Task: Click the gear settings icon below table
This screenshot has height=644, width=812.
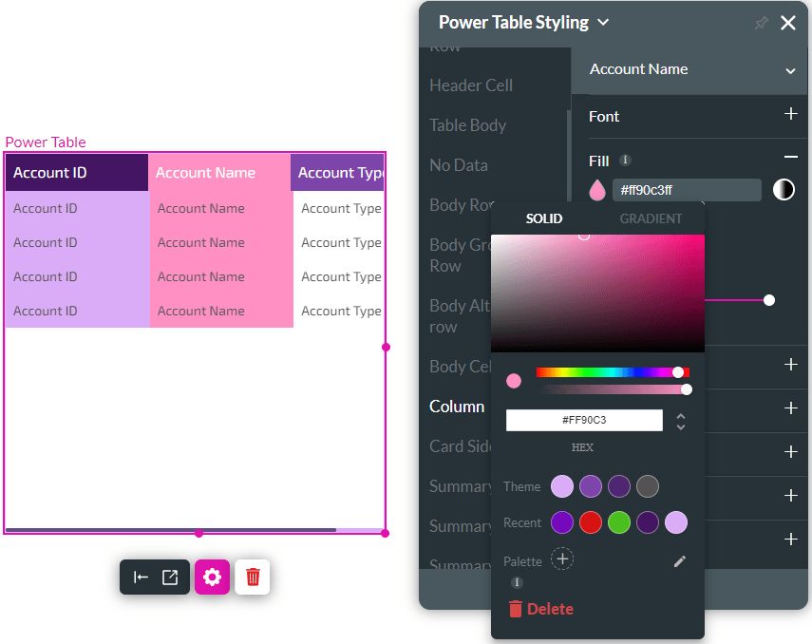Action: tap(212, 577)
